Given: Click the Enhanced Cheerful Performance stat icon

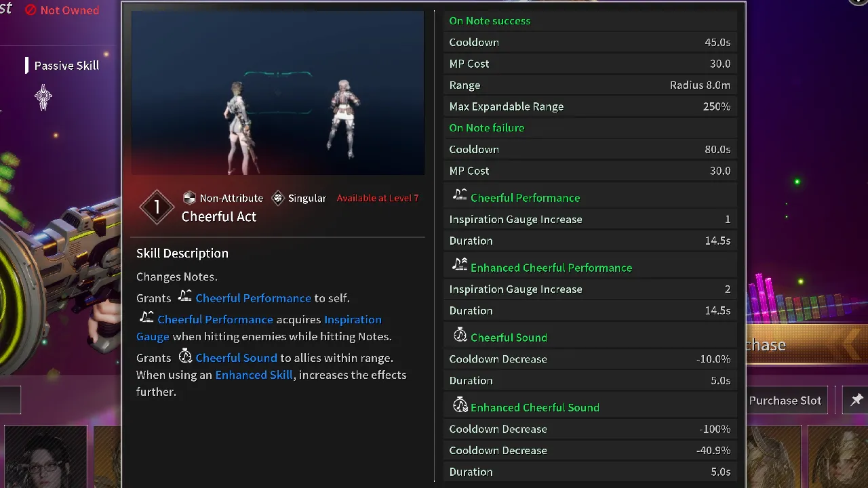Looking at the screenshot, I should point(460,266).
